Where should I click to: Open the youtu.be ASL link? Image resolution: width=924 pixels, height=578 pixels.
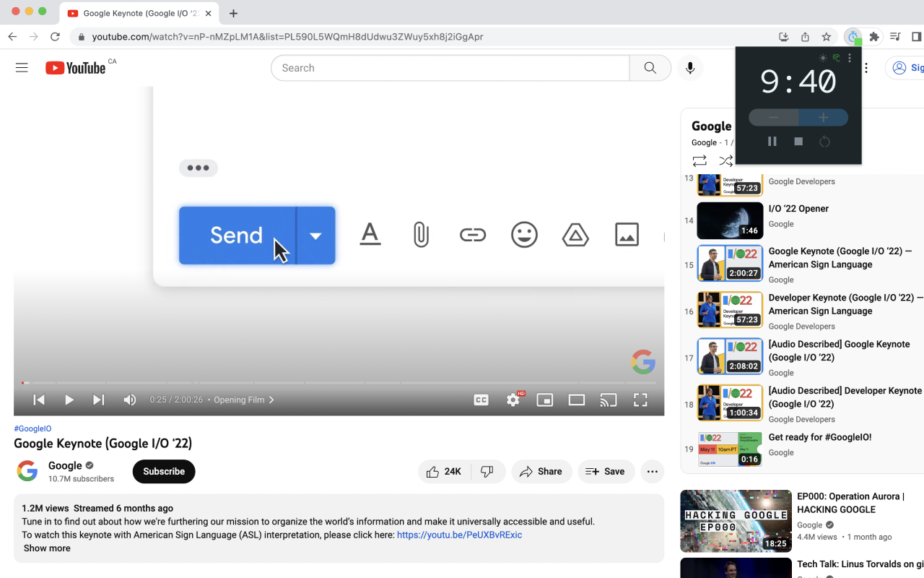pyautogui.click(x=459, y=535)
